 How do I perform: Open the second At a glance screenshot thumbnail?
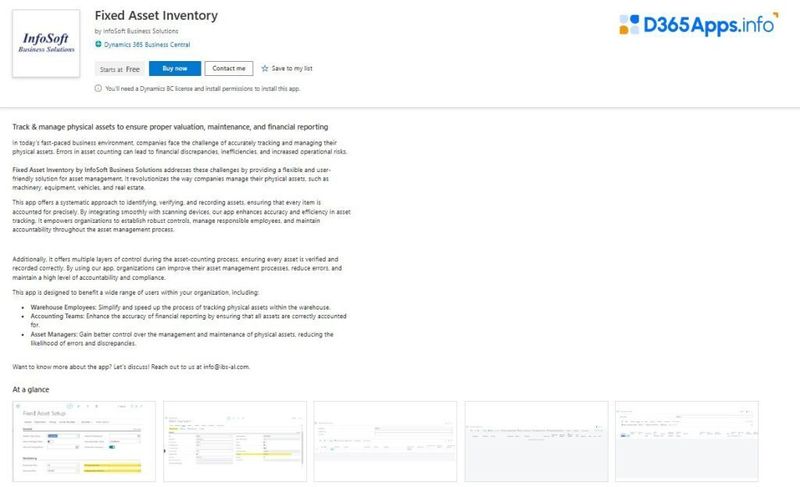235,441
